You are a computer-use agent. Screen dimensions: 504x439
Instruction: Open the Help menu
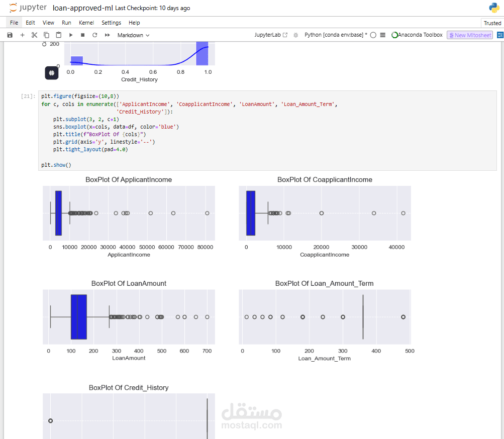tap(134, 23)
